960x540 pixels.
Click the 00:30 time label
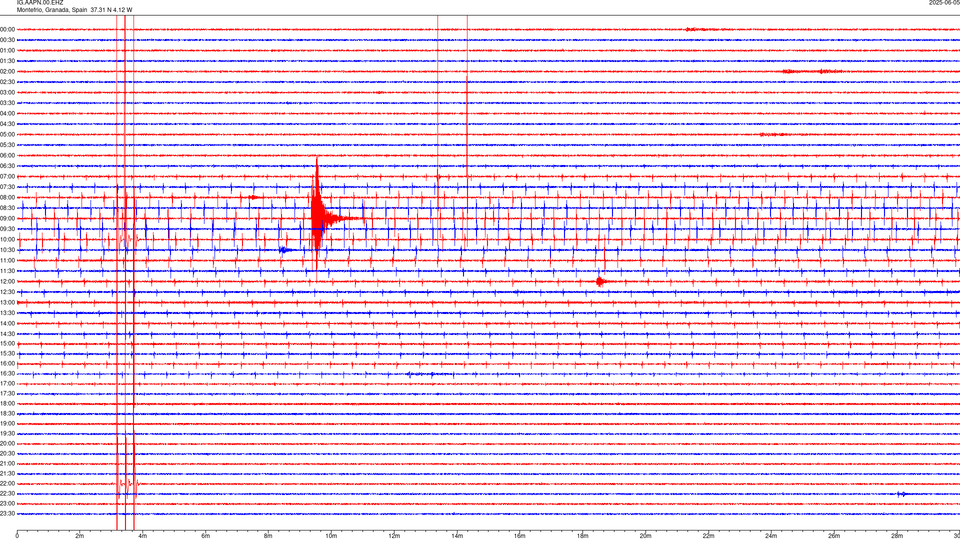click(7, 40)
